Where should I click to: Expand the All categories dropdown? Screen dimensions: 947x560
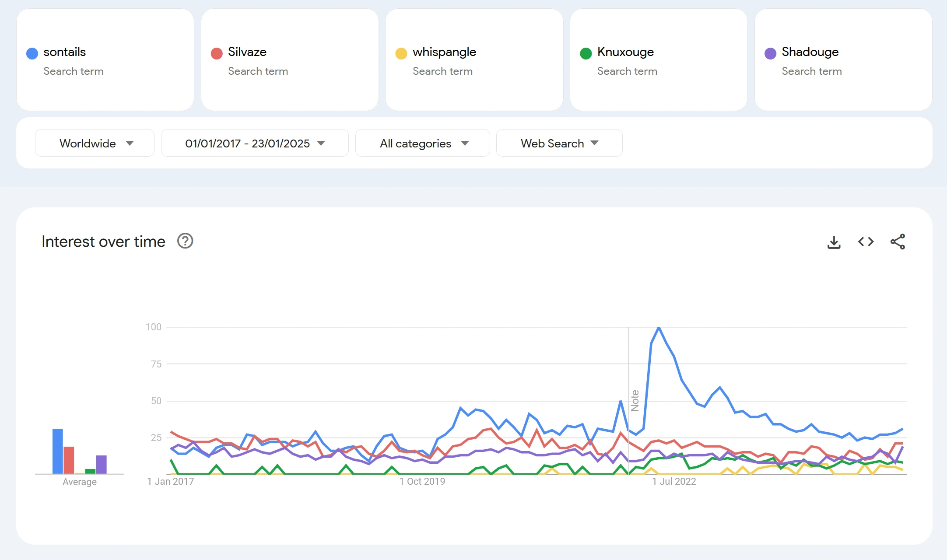coord(422,143)
